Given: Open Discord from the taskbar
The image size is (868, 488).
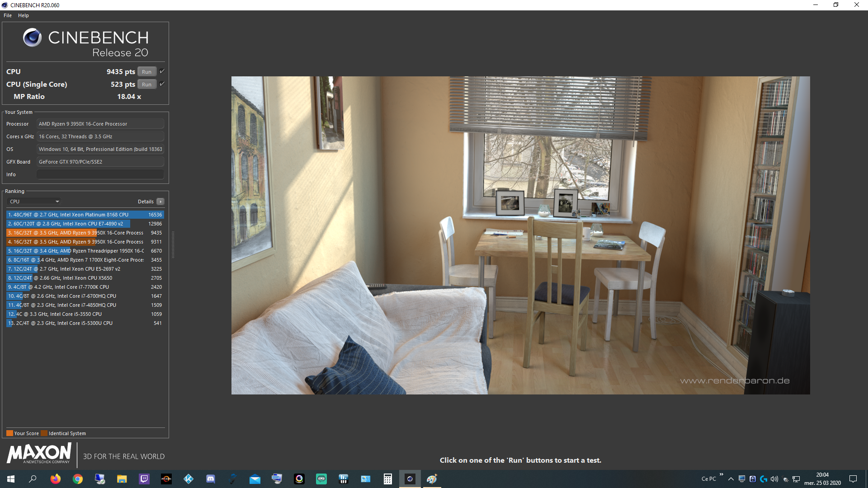Looking at the screenshot, I should 211,479.
